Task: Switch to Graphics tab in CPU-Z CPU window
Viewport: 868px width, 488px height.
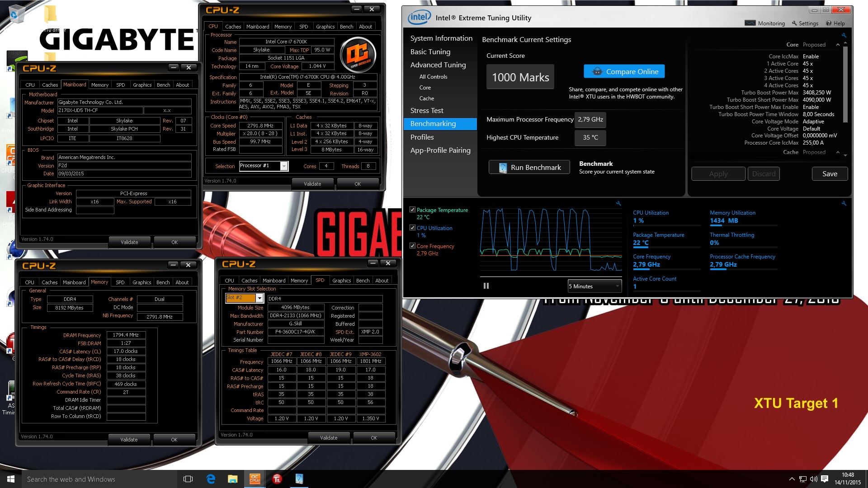Action: [x=325, y=27]
